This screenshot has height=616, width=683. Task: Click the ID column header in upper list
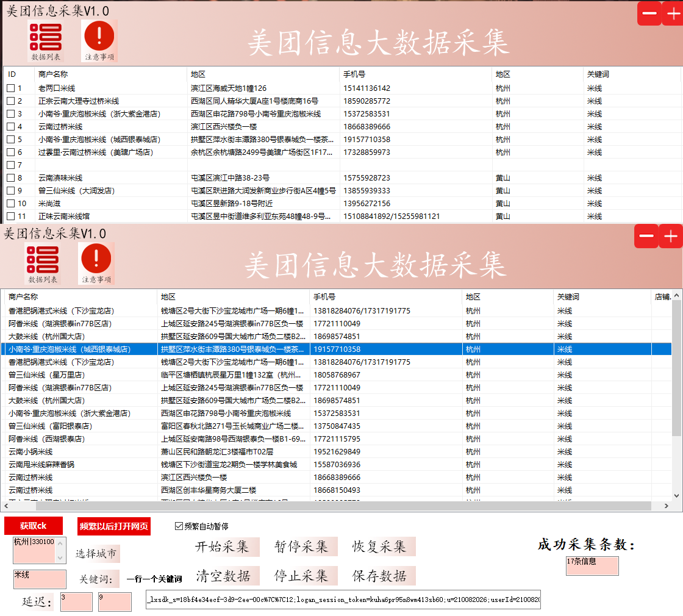pos(19,74)
